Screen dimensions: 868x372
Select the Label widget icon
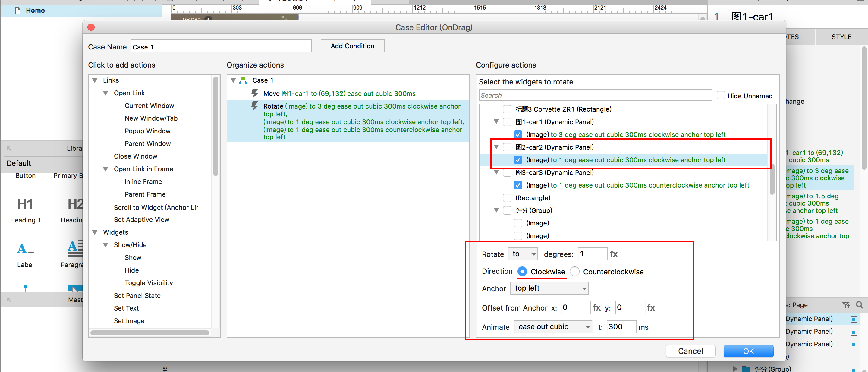coord(25,249)
